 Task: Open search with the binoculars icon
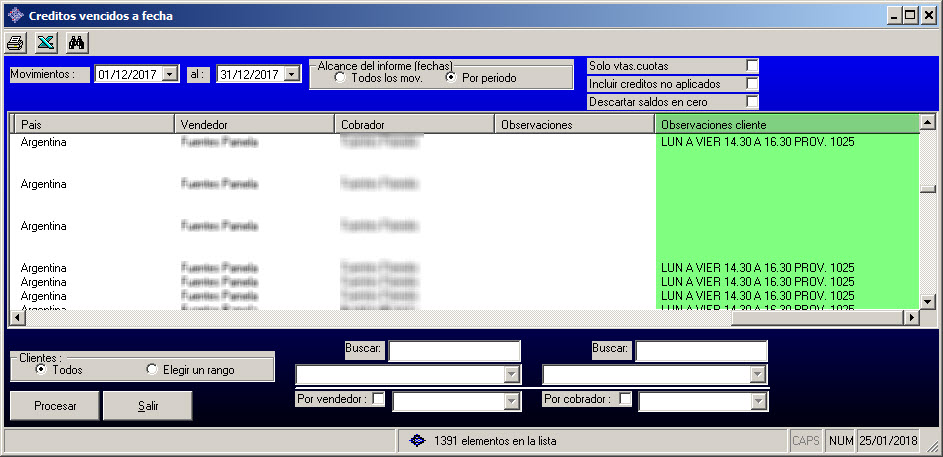tap(77, 42)
